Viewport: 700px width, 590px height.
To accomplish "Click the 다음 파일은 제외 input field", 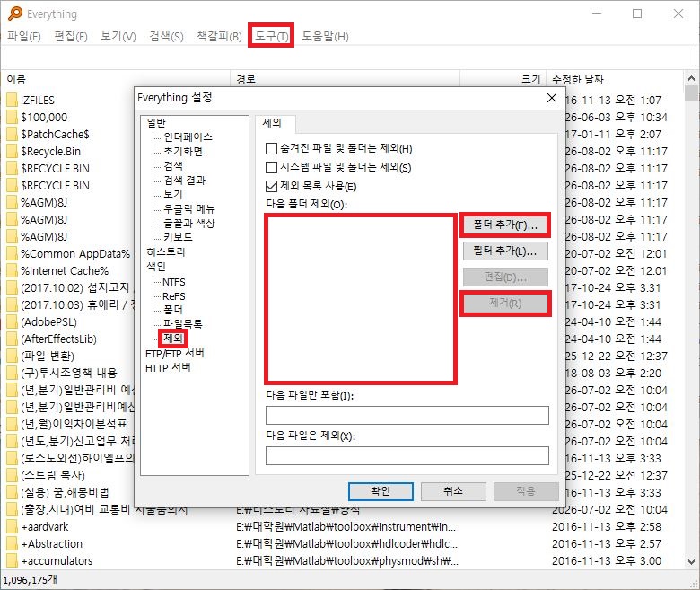I will click(x=407, y=455).
